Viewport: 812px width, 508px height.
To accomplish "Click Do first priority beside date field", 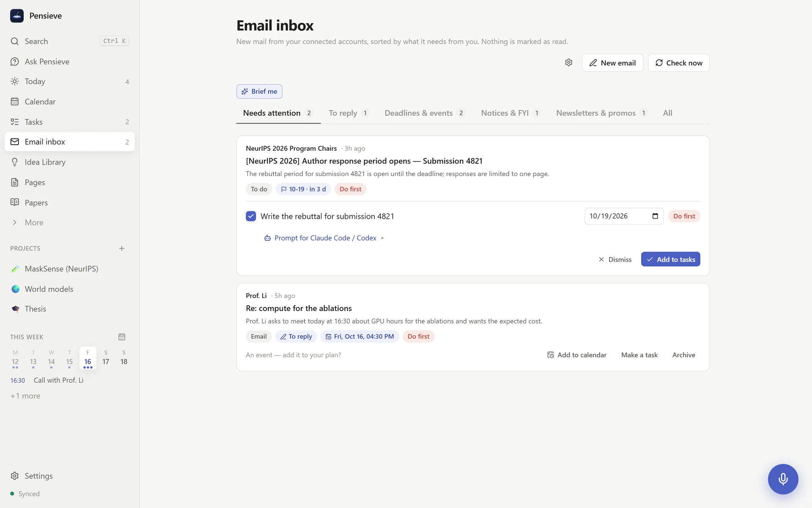I will (684, 216).
